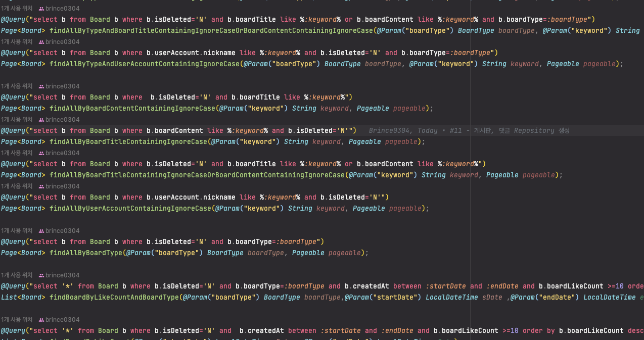Click Pageable type in findAllByBoardType signature
644x340 pixels.
[308, 253]
